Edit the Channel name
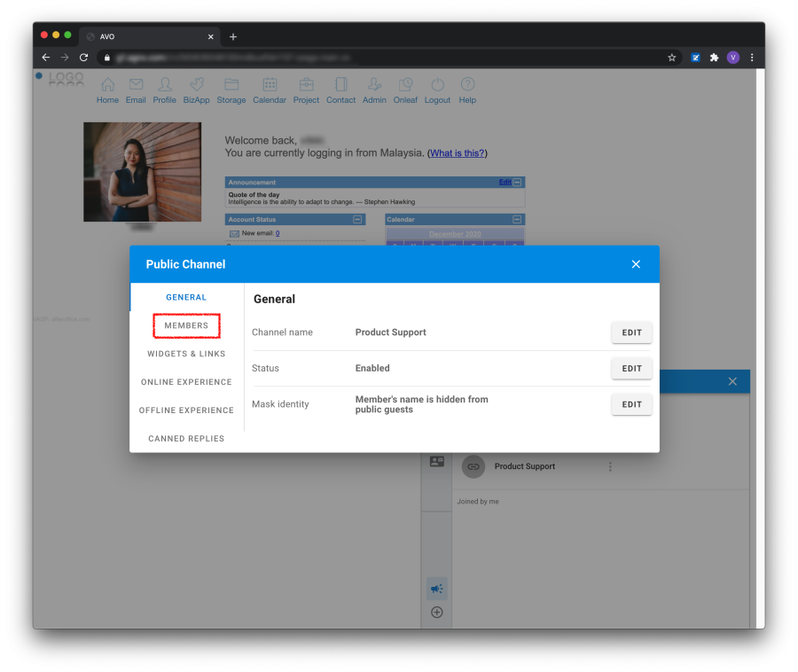 pos(631,332)
